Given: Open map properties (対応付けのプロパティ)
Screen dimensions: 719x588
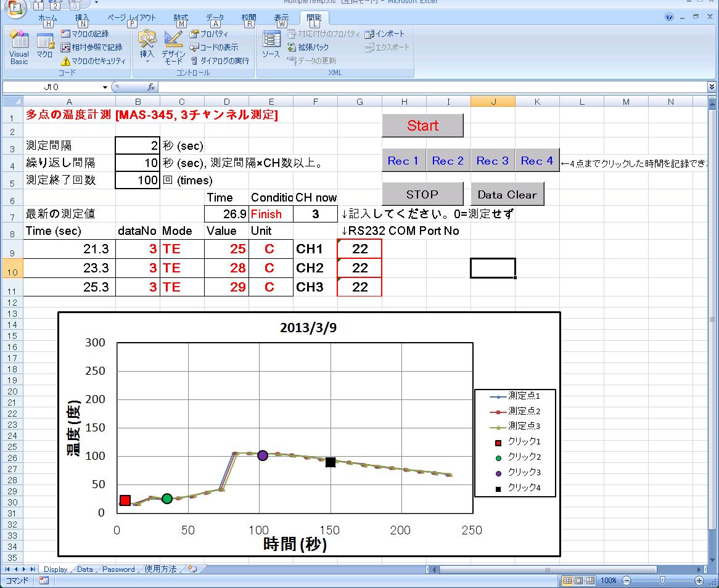Looking at the screenshot, I should pyautogui.click(x=323, y=34).
